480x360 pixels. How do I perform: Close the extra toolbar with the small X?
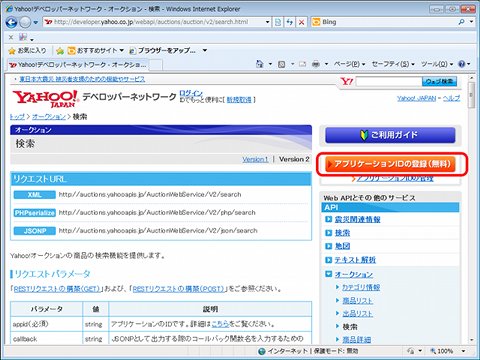[11, 37]
